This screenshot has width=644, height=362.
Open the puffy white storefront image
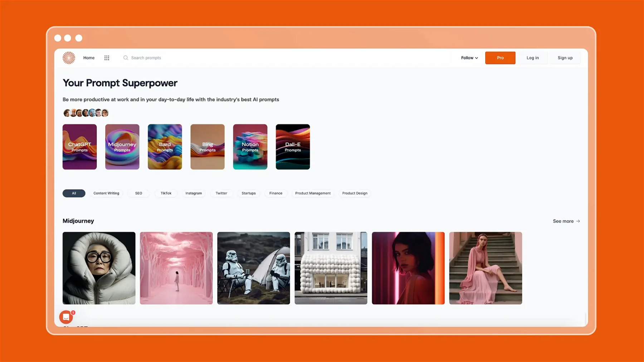(x=331, y=268)
